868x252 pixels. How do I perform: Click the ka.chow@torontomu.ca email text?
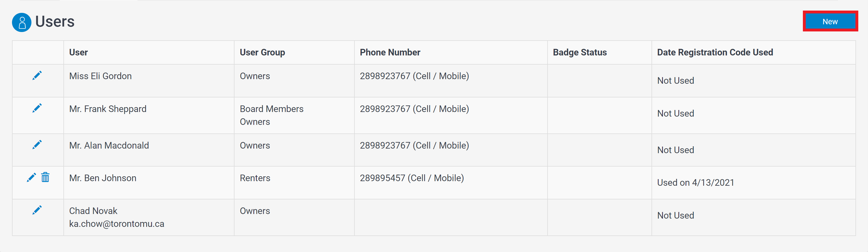pos(117,224)
